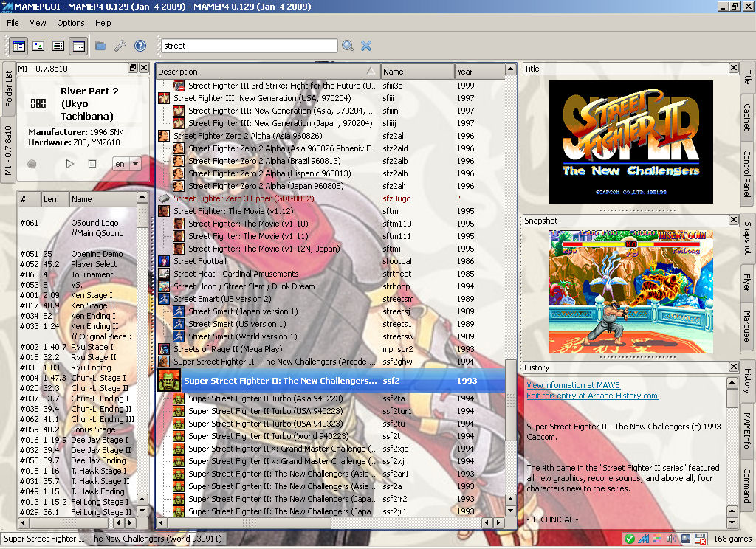Select the Control Panel tab on the right edge
This screenshot has width=756, height=549.
pos(747,174)
